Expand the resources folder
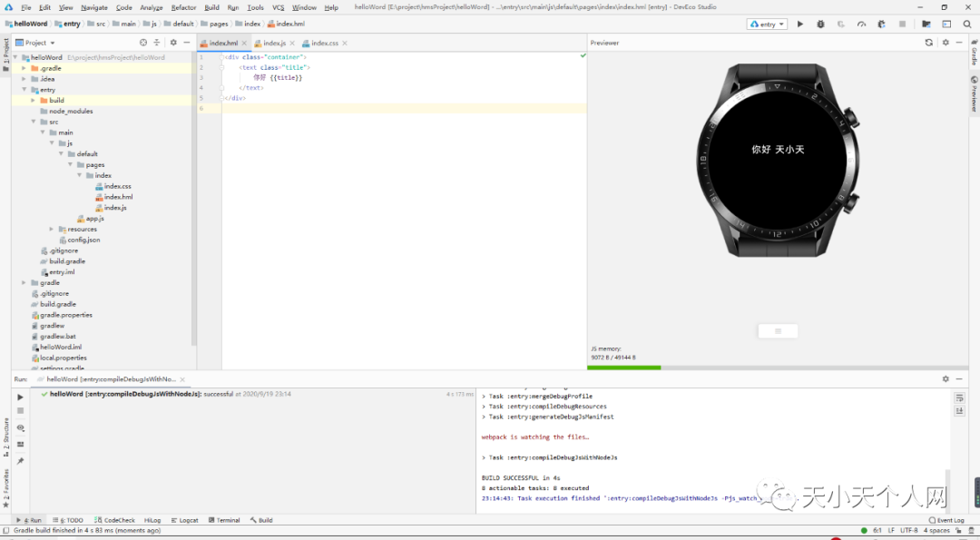Screen dimensions: 980x540 [x=52, y=229]
